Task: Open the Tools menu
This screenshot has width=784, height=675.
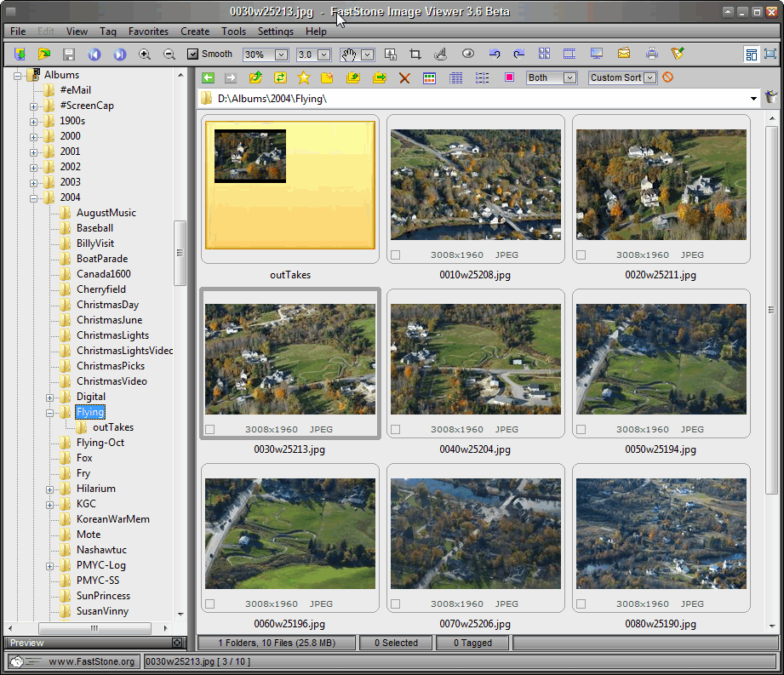Action: click(x=233, y=31)
